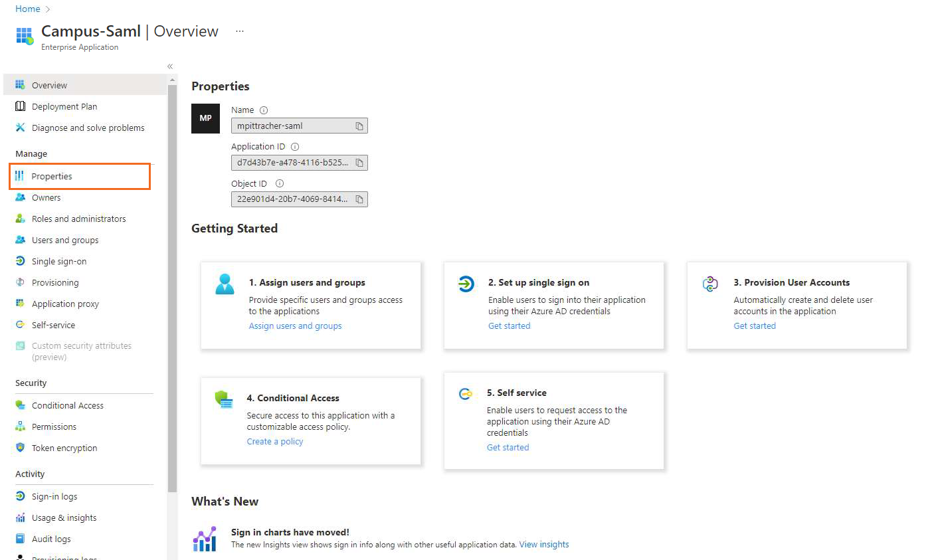Screen dimensions: 936x560
Task: Click the Application proxy icon
Action: click(20, 304)
